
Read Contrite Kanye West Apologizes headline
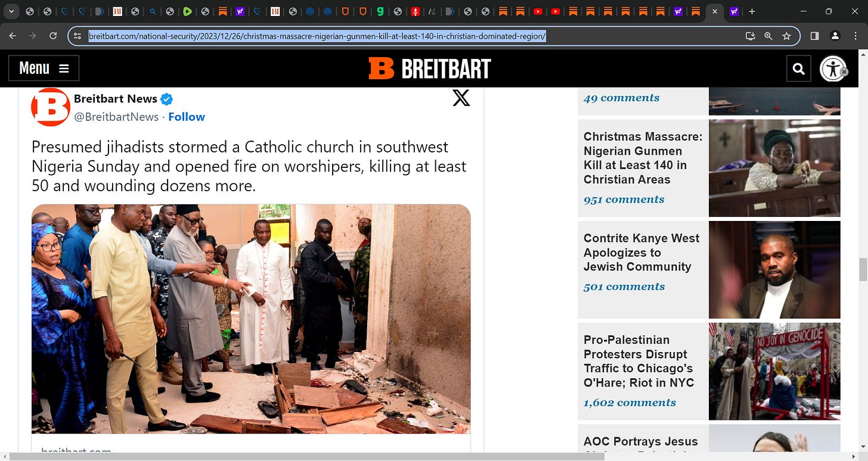click(x=641, y=253)
